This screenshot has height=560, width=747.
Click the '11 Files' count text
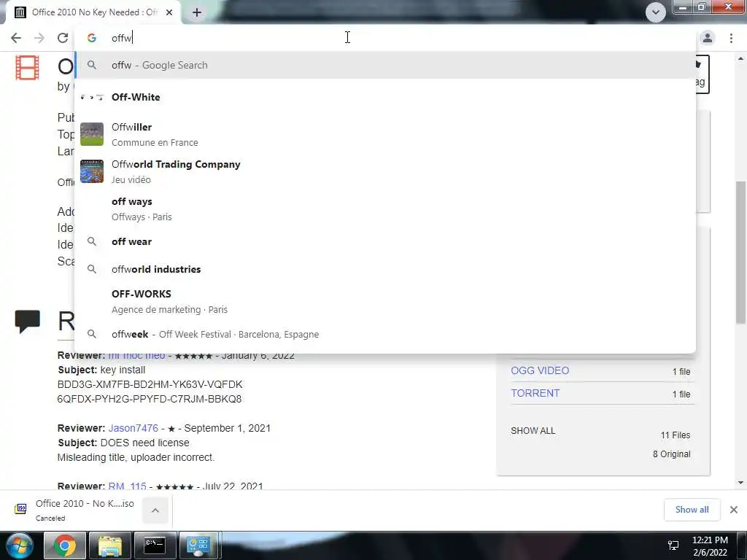pos(675,435)
